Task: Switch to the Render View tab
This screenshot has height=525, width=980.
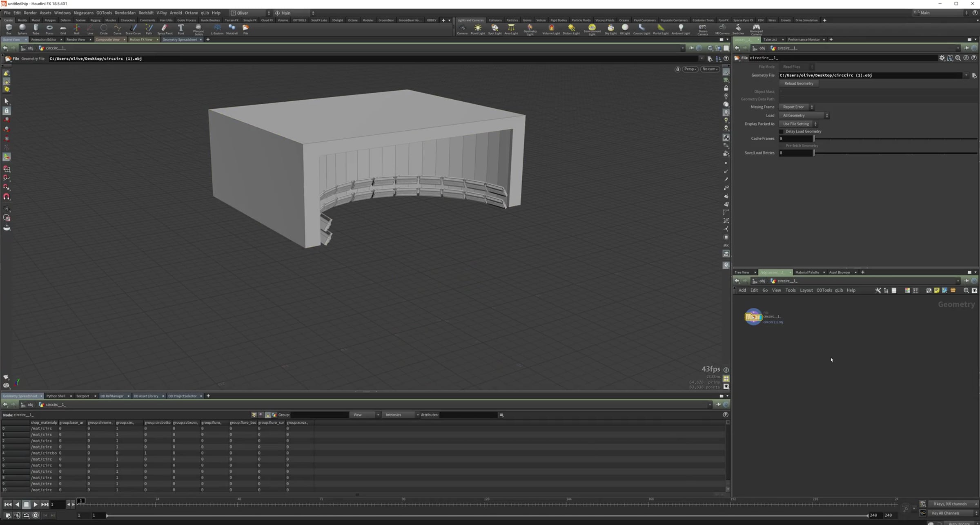Action: pyautogui.click(x=76, y=40)
